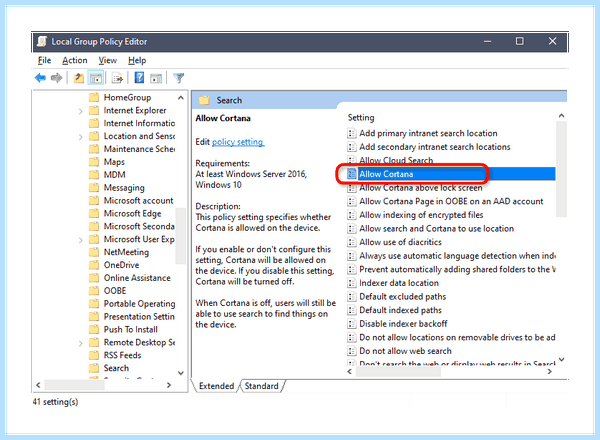This screenshot has height=440, width=600.
Task: Select the NetMeeting tree folder
Action: pyautogui.click(x=126, y=252)
